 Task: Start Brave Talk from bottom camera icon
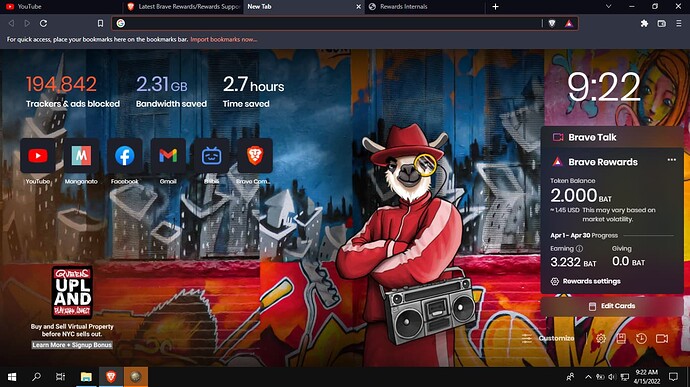point(662,338)
